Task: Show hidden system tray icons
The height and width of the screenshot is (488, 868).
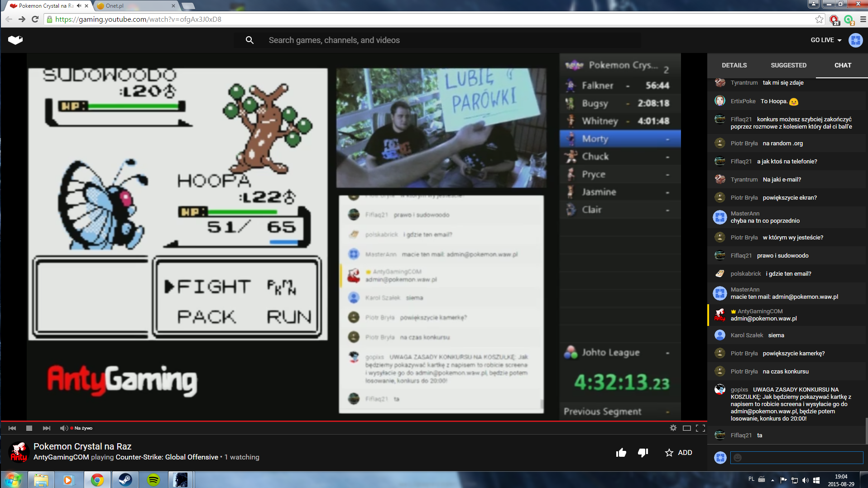Action: pyautogui.click(x=772, y=480)
